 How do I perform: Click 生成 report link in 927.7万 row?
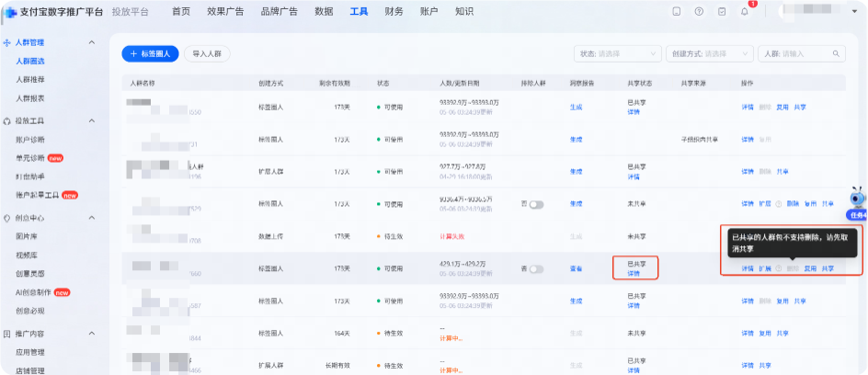pos(576,172)
